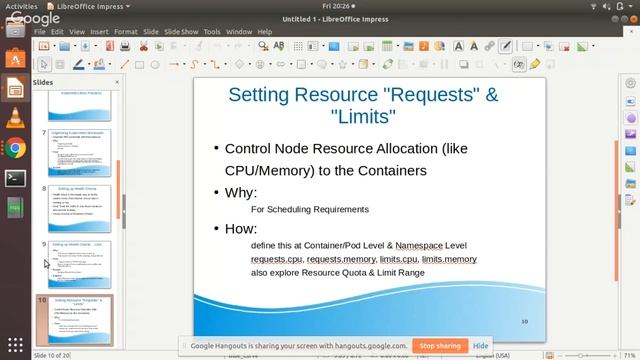640x360 pixels.
Task: Click the Insert Audio or Video icon
Action: coord(424,46)
